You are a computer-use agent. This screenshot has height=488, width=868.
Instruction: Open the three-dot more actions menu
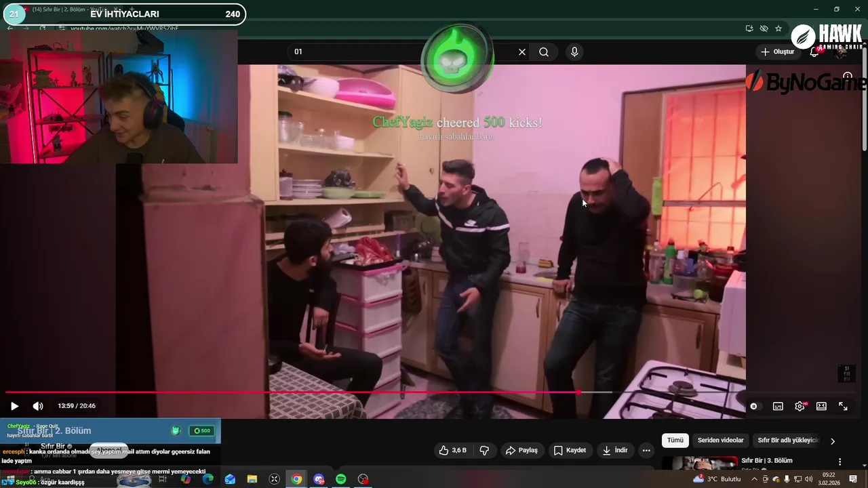[646, 450]
